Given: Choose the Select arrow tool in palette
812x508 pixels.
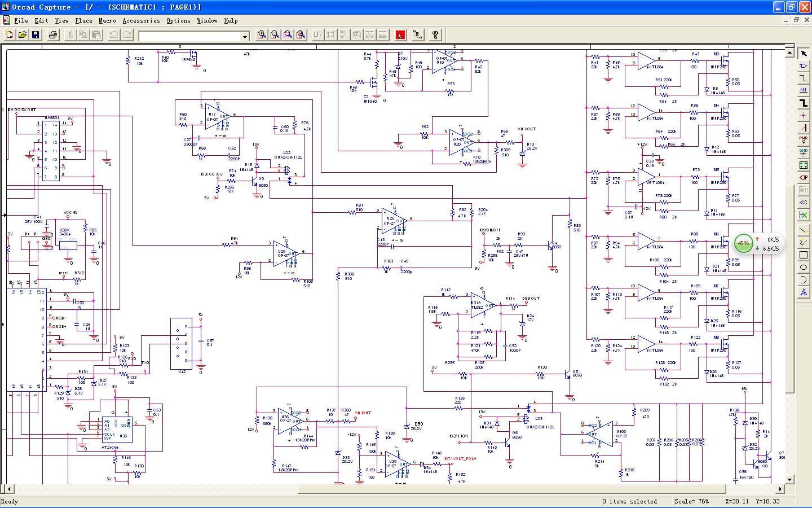Looking at the screenshot, I should 804,53.
